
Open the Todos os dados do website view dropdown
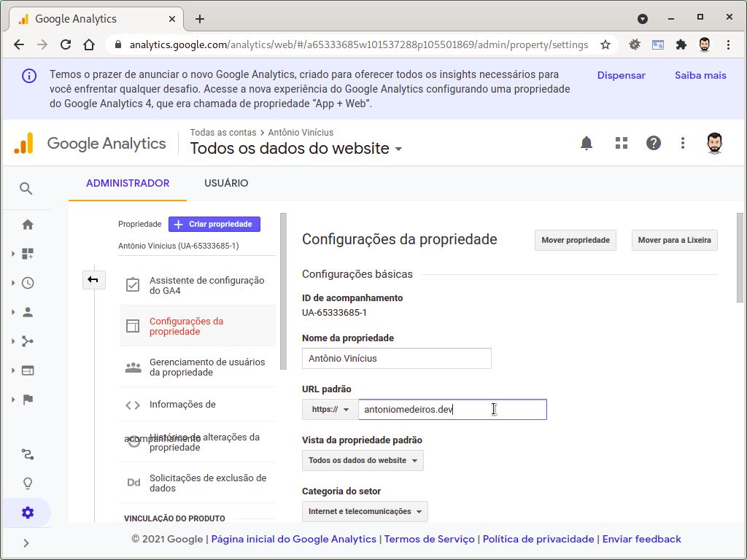[x=363, y=461]
